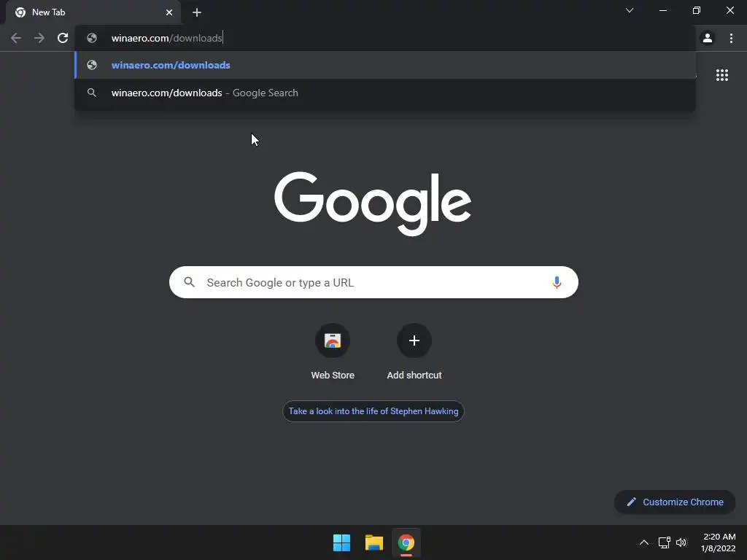
Task: Go back with the back arrow
Action: [x=16, y=38]
